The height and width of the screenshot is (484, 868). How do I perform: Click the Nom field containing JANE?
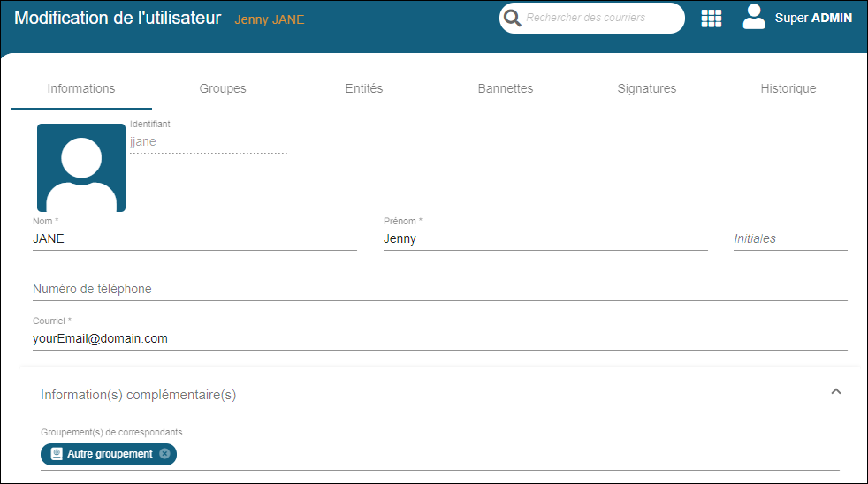(x=194, y=238)
